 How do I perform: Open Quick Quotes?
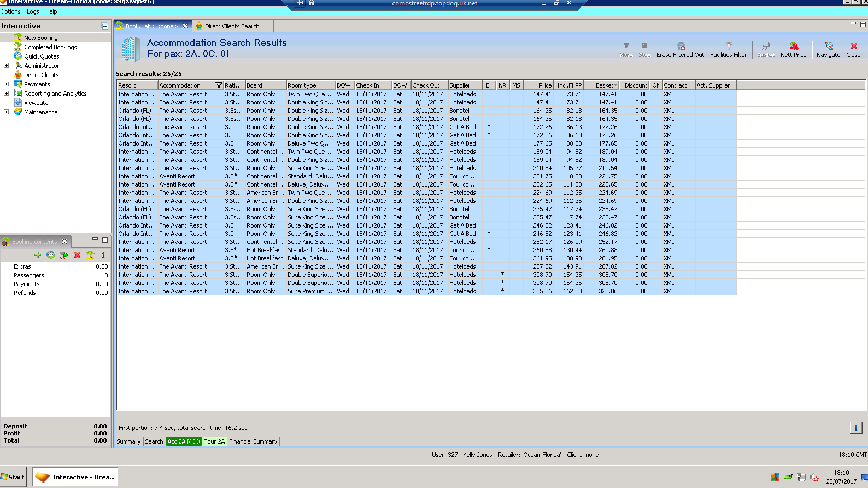42,56
